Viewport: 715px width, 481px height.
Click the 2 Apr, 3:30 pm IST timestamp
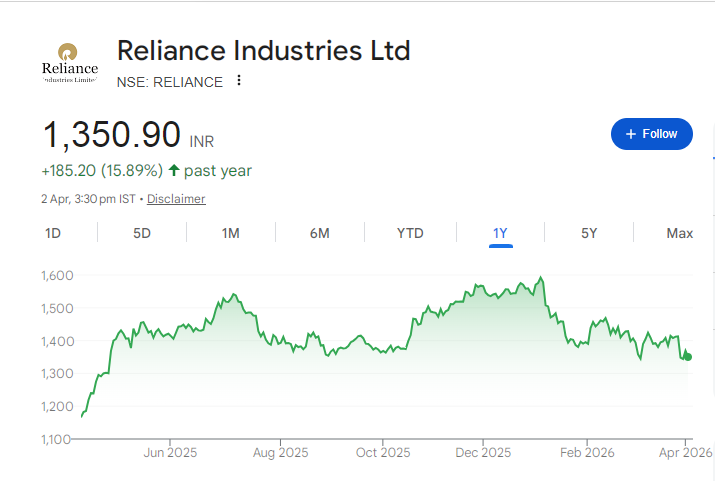tap(88, 199)
